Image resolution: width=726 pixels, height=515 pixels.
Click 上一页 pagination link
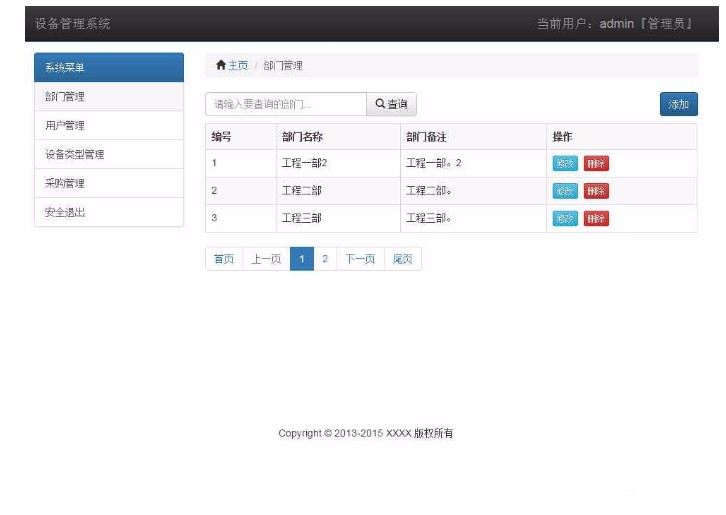point(266,259)
